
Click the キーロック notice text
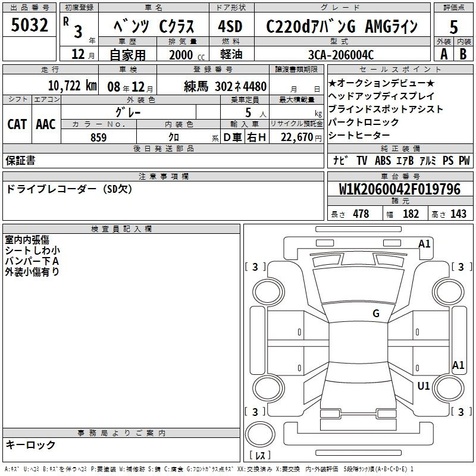click(x=30, y=445)
